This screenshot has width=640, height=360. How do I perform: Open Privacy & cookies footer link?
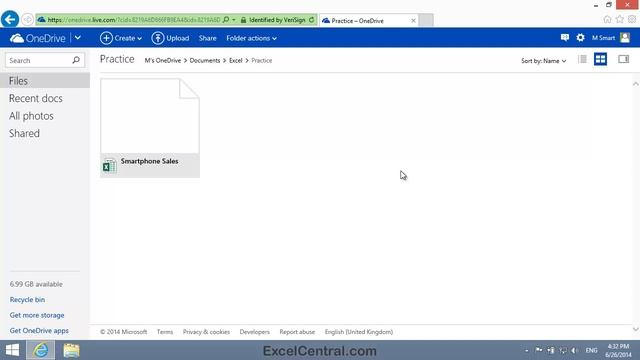click(206, 332)
